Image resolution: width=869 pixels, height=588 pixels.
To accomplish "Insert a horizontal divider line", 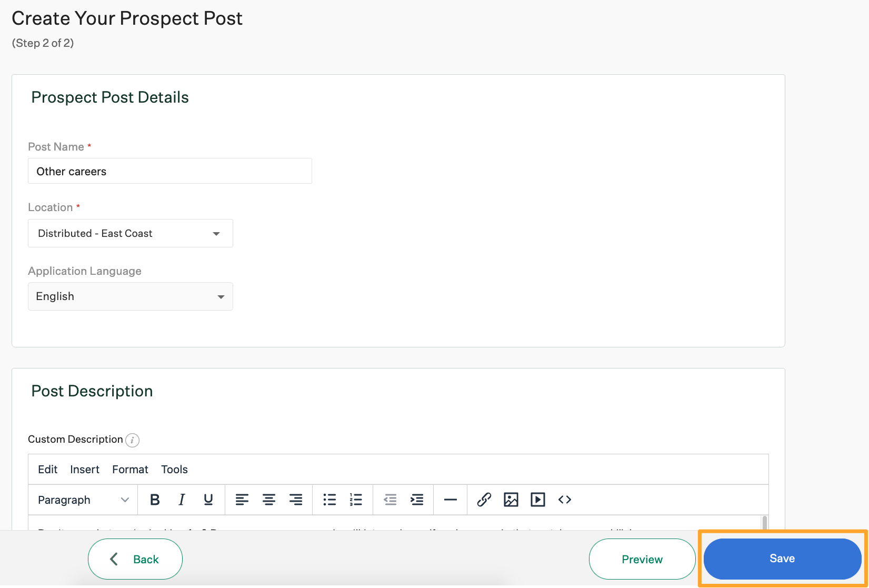I will click(450, 500).
